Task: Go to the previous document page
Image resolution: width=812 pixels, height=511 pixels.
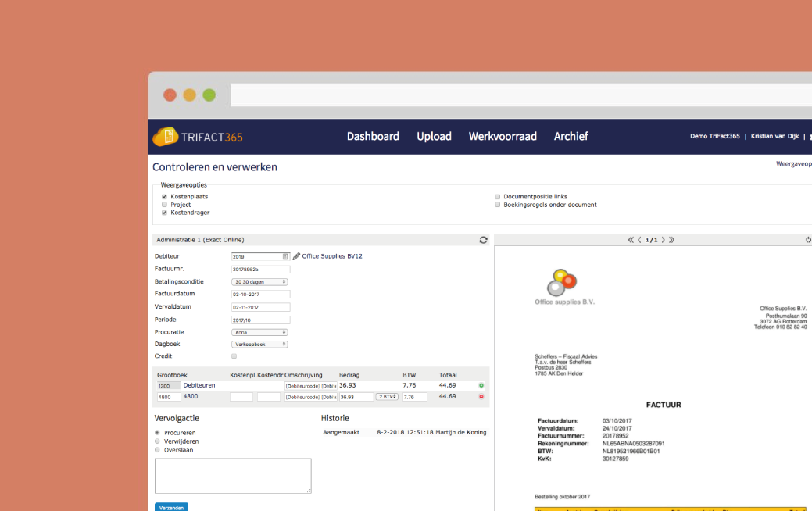Action: click(639, 240)
